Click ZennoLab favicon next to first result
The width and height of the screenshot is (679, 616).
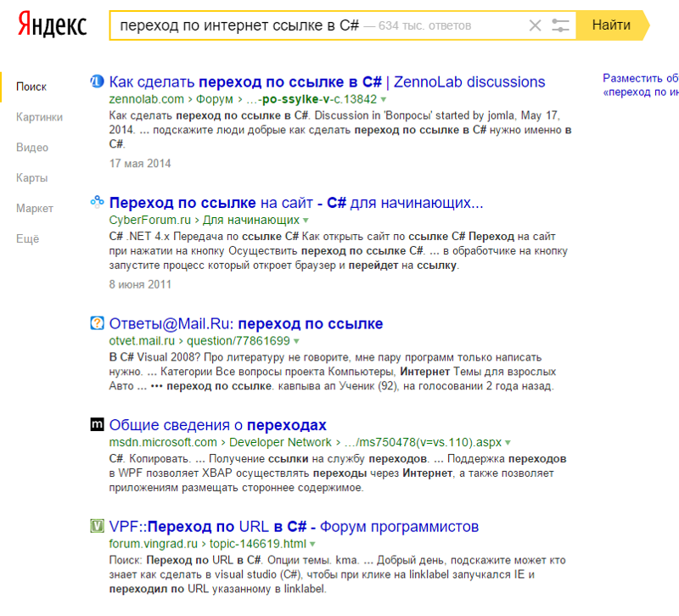pos(97,81)
